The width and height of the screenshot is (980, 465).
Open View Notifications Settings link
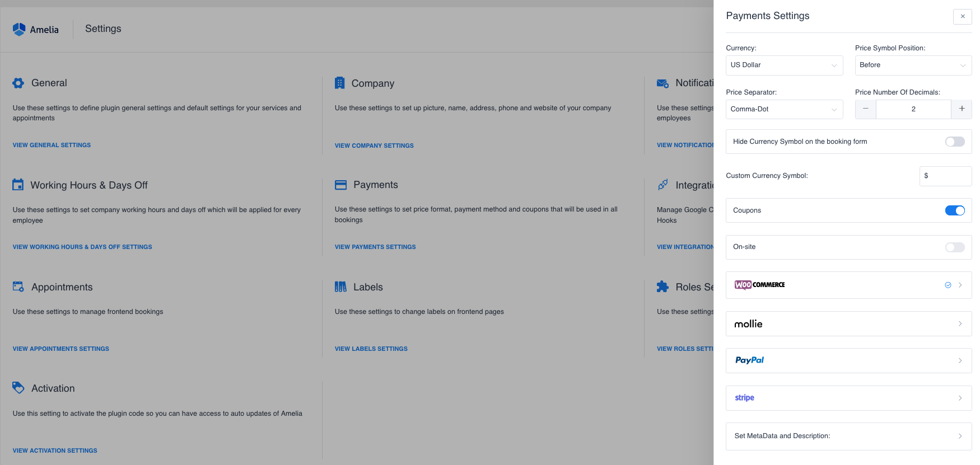click(x=685, y=145)
